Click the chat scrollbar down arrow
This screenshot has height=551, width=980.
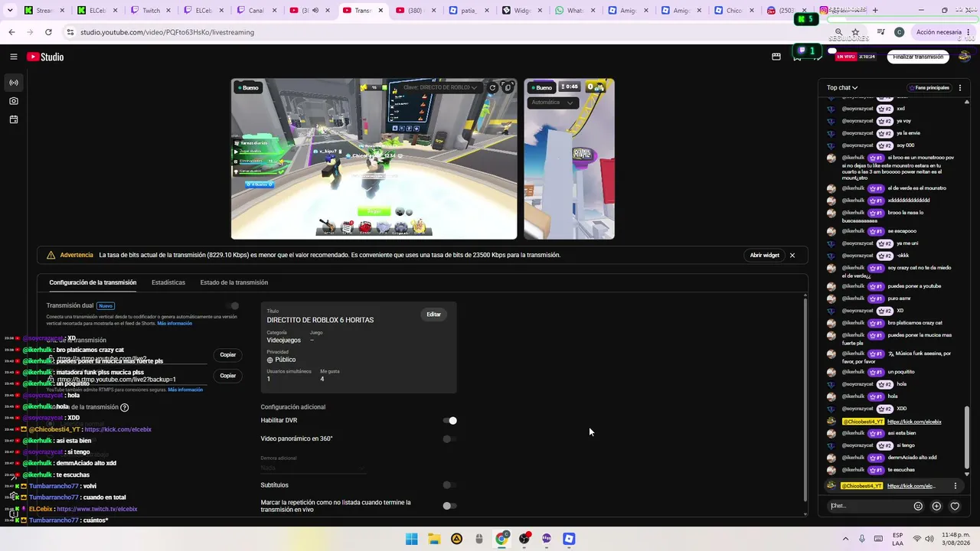point(967,474)
